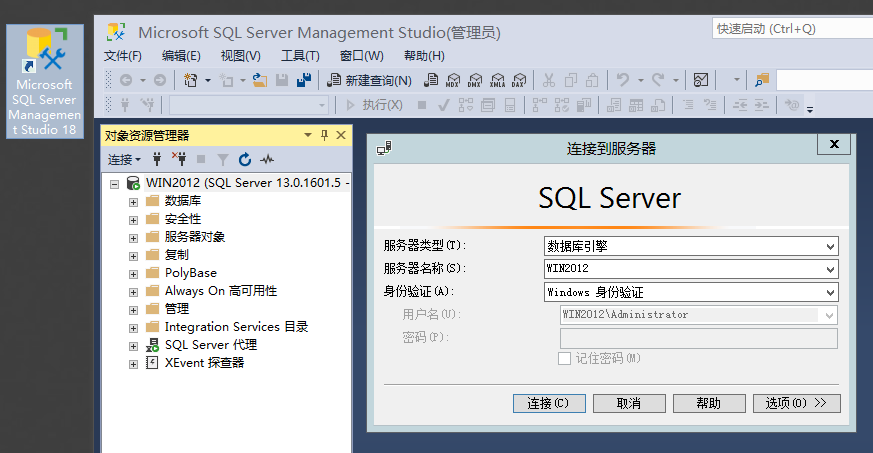Click the XMLA query icon
873x453 pixels.
tap(497, 80)
